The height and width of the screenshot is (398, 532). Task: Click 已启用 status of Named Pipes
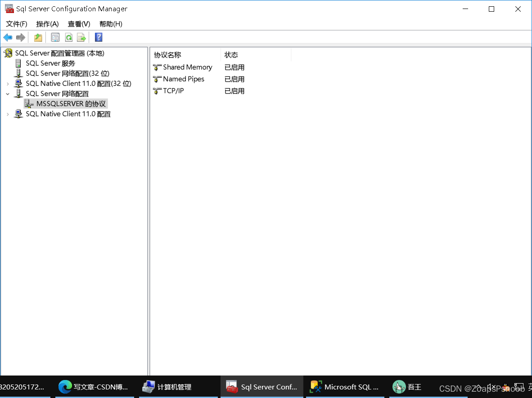[x=234, y=79]
